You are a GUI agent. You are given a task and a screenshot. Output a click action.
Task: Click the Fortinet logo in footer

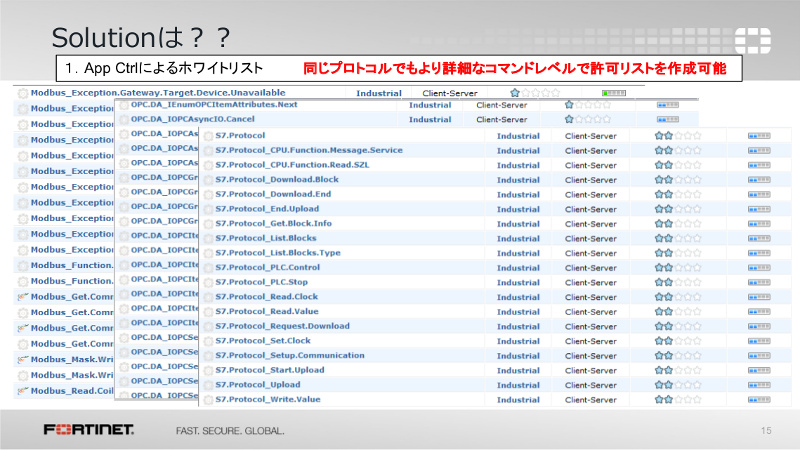[89, 430]
